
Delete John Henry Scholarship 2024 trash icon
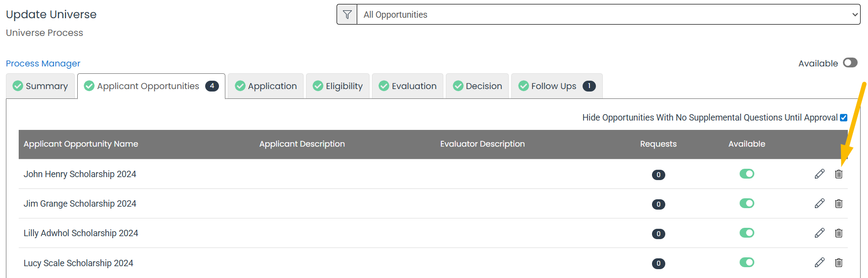click(839, 174)
